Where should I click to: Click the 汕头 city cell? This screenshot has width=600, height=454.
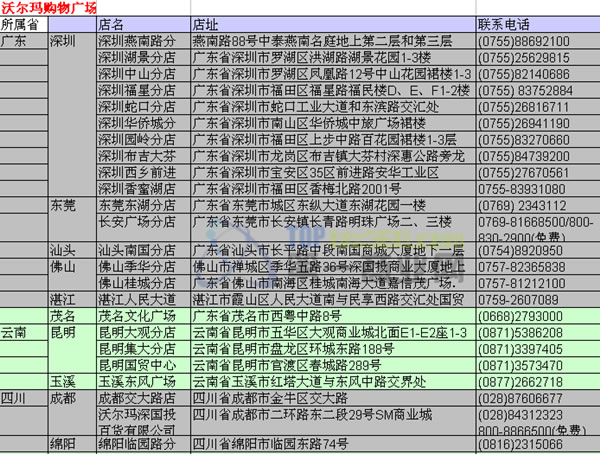pos(63,250)
